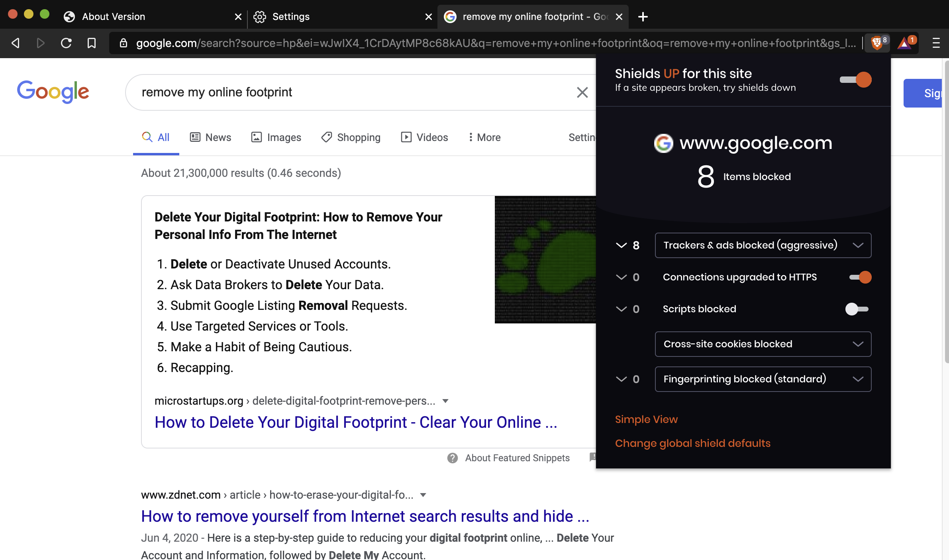Click the search Settings link
Image resolution: width=949 pixels, height=560 pixels.
tap(582, 138)
